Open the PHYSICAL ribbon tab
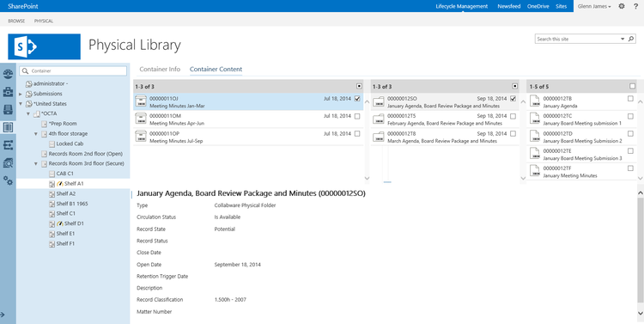The width and height of the screenshot is (644, 324). [x=44, y=21]
